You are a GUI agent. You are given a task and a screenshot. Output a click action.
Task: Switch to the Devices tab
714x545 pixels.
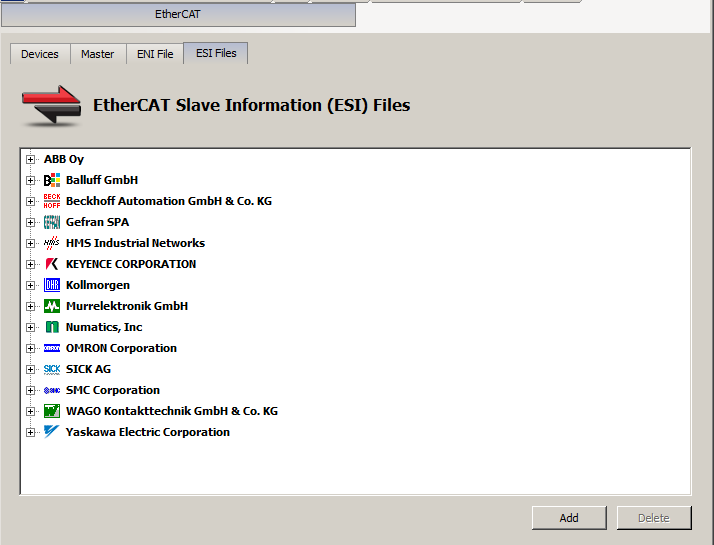pos(40,54)
